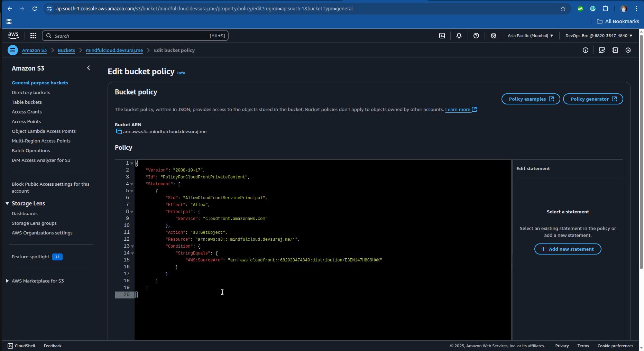The width and height of the screenshot is (644, 351).
Task: Click Add new statement
Action: [x=568, y=249]
